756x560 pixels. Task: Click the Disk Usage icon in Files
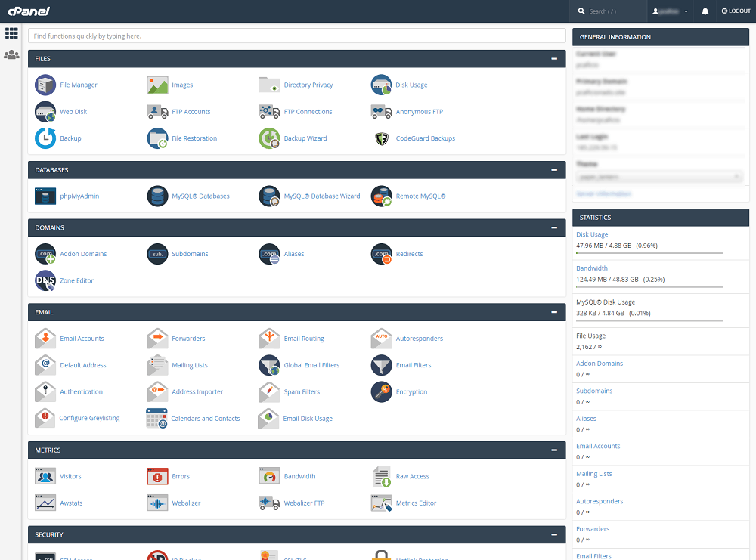point(381,85)
